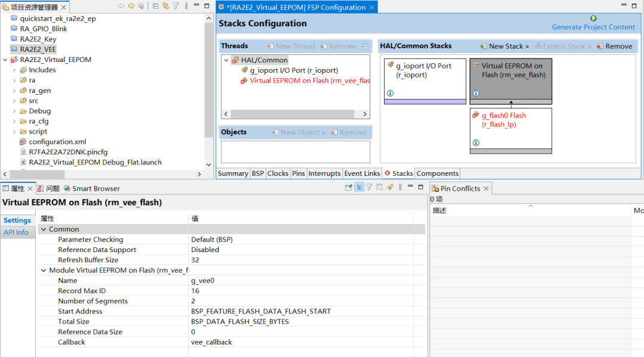Expand the Includes folder node
This screenshot has width=644, height=357.
[x=14, y=70]
